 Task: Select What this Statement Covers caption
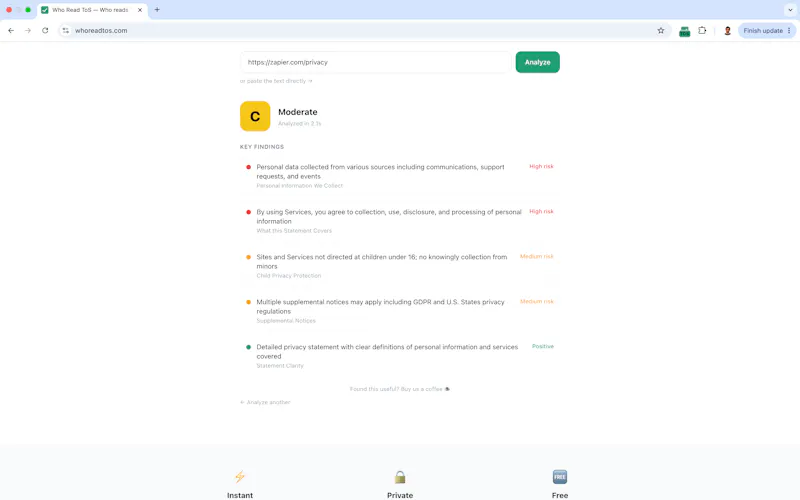click(294, 231)
